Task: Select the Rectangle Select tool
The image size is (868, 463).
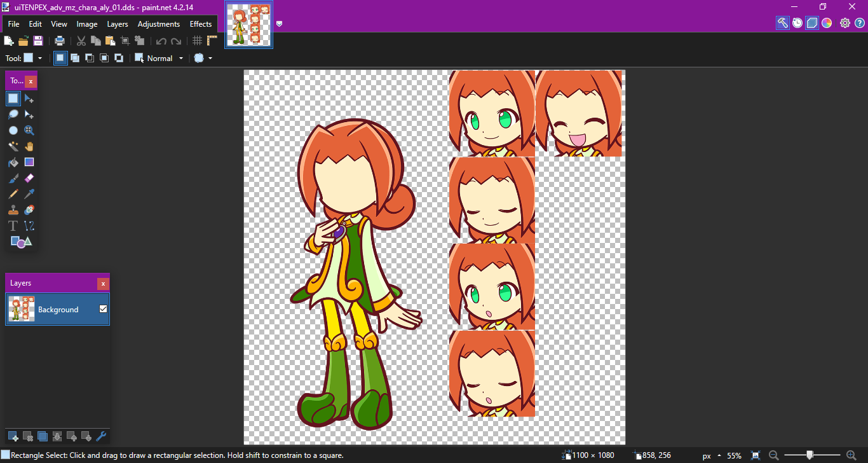Action: (x=13, y=99)
